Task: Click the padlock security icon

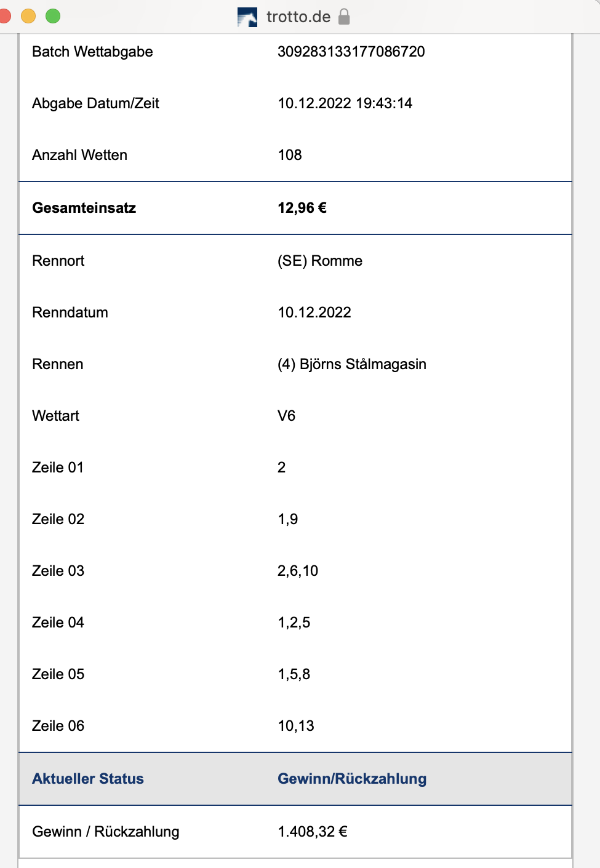Action: point(345,17)
